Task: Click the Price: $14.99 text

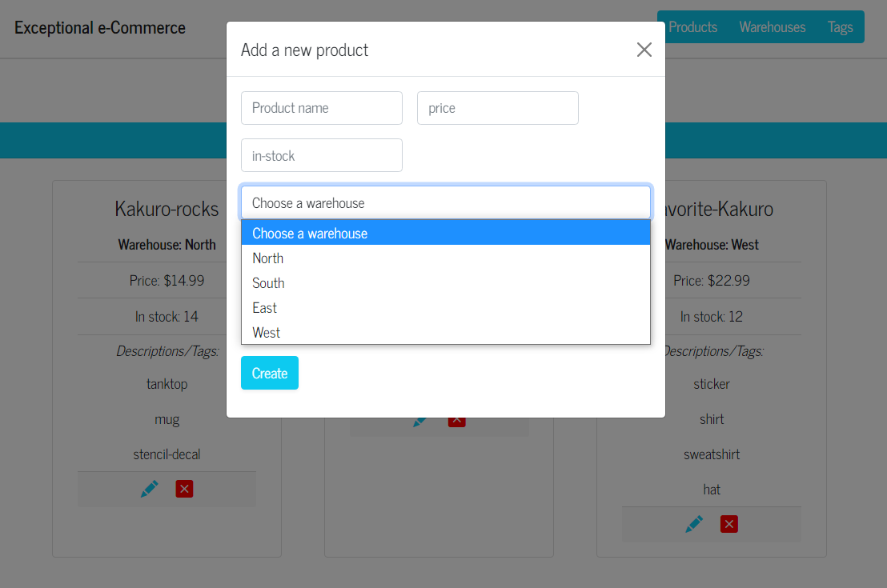Action: (167, 281)
